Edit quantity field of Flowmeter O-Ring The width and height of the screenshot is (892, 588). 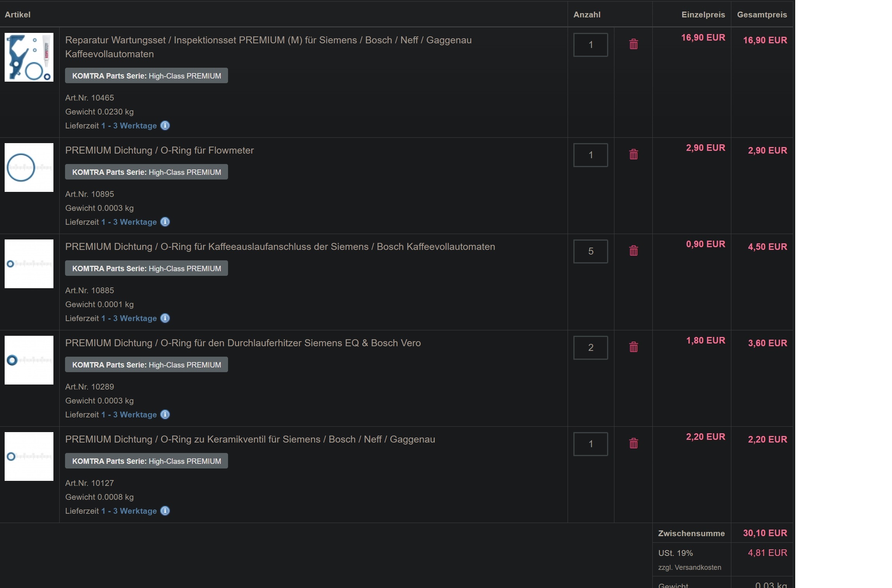[590, 155]
